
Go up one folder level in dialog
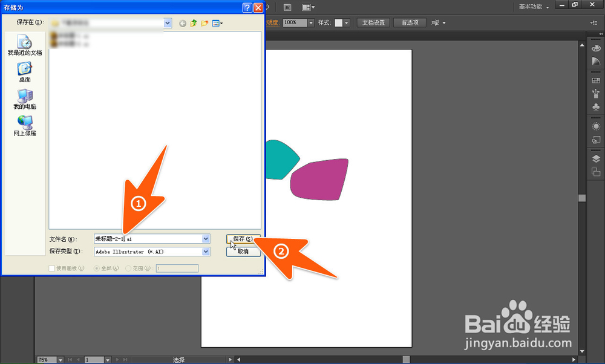point(194,23)
